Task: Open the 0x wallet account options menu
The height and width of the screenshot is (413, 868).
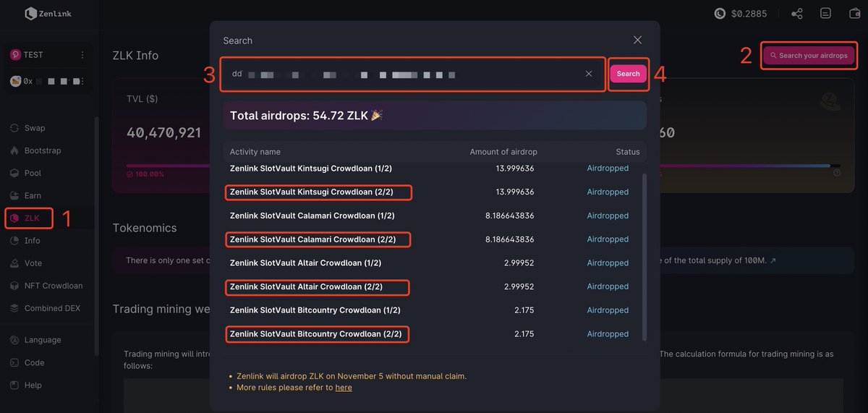Action: 82,81
